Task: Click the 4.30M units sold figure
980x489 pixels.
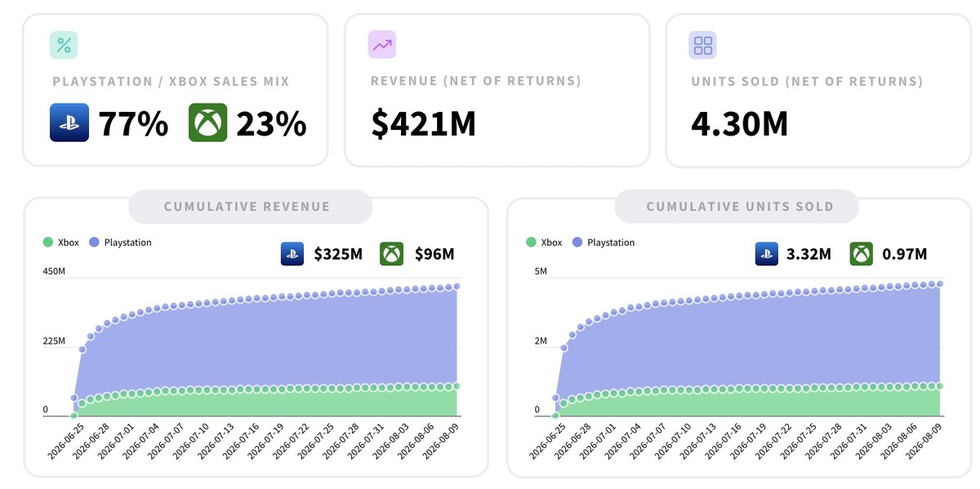Action: 740,123
